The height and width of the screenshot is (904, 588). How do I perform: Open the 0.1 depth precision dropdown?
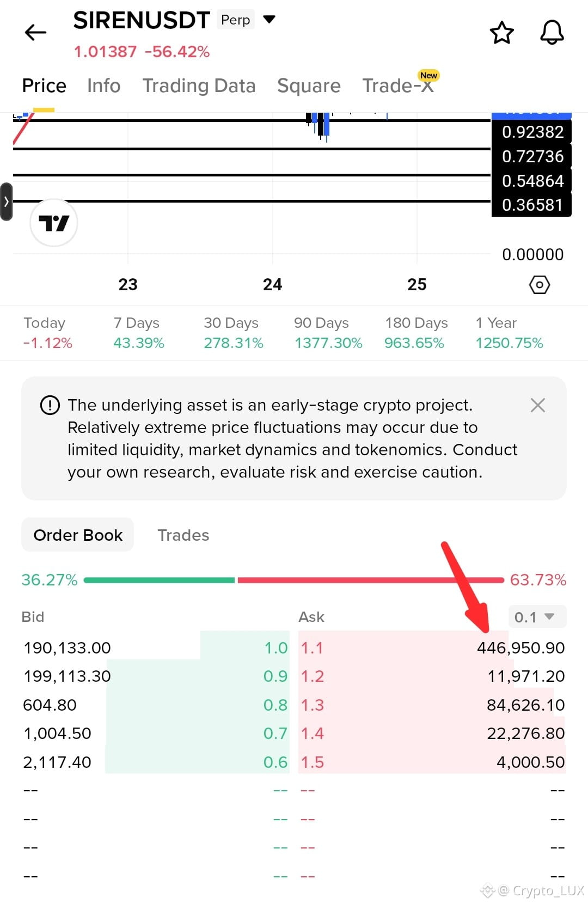[537, 616]
